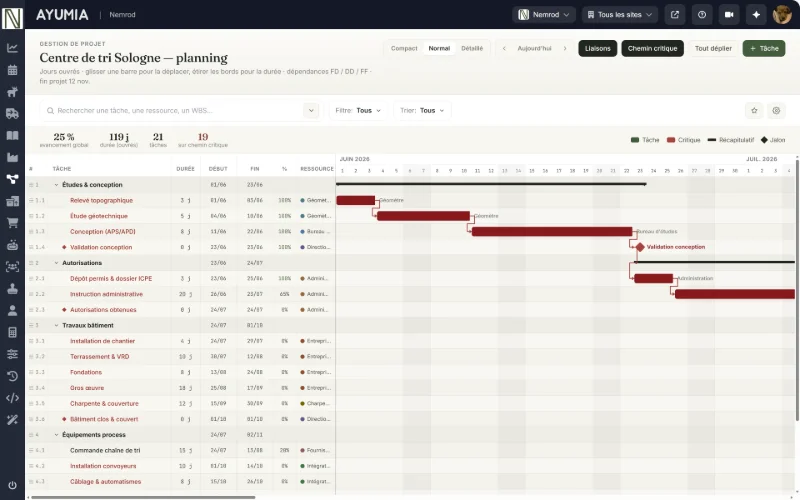The image size is (800, 500).
Task: Open the calendar sidebar icon
Action: click(x=12, y=70)
